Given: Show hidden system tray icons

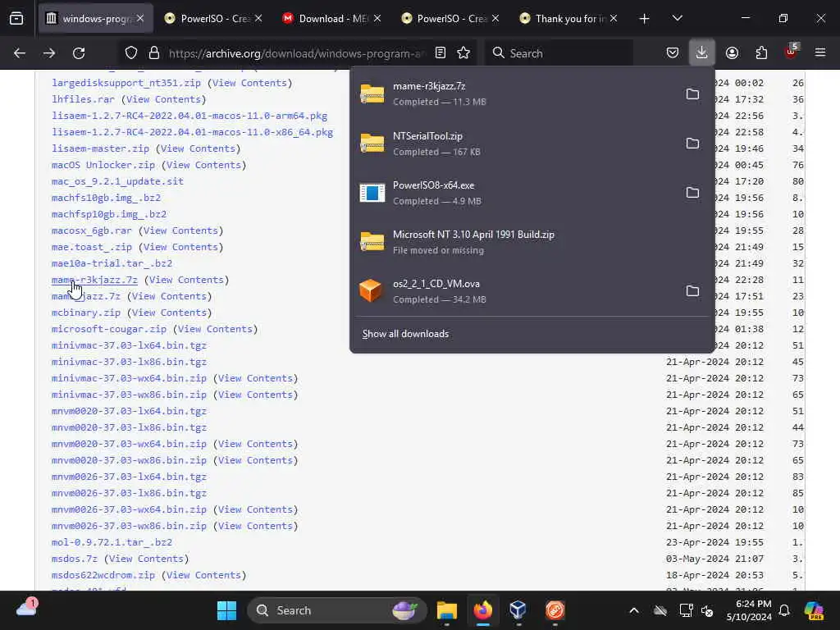Looking at the screenshot, I should click(634, 610).
